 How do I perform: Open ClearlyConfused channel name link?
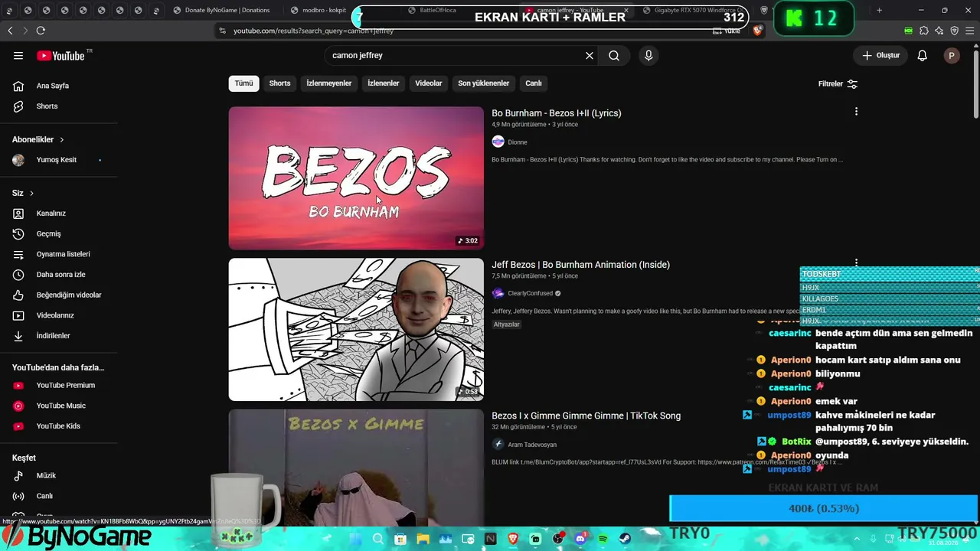pyautogui.click(x=530, y=294)
